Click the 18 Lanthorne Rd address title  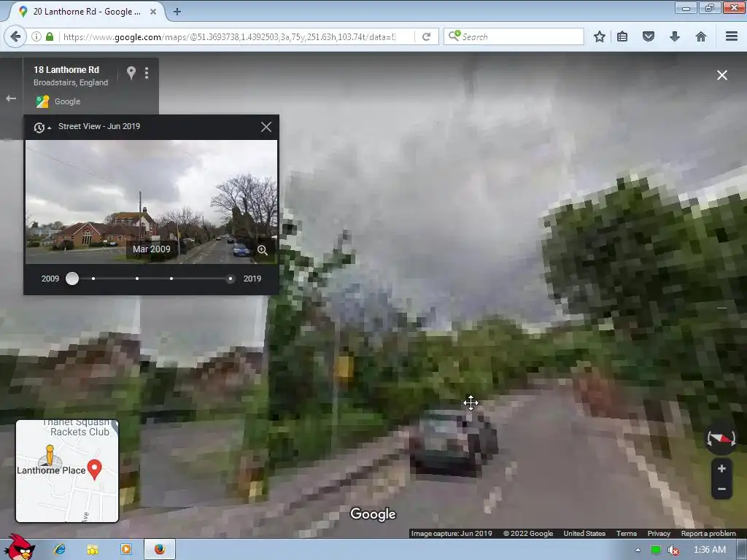coord(66,69)
